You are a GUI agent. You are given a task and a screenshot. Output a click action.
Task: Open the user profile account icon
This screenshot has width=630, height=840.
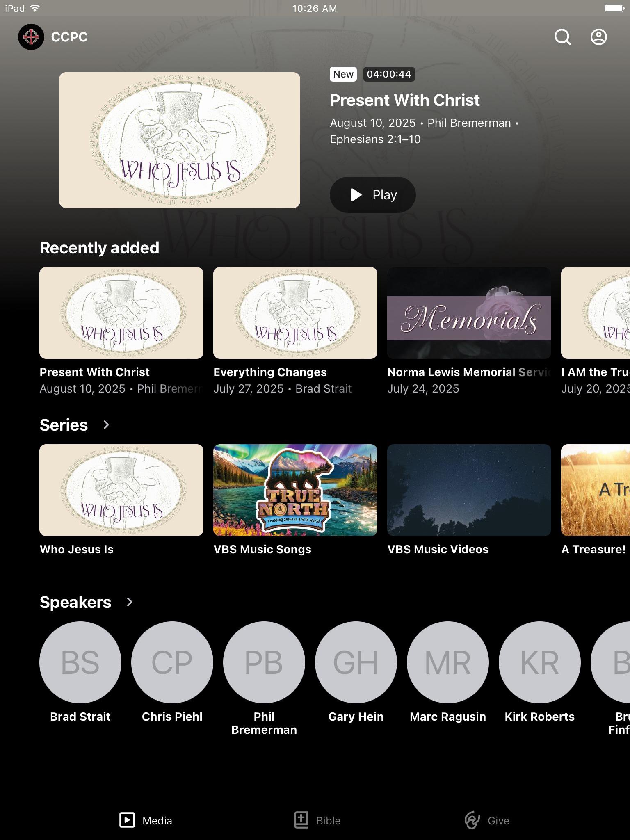pos(598,37)
